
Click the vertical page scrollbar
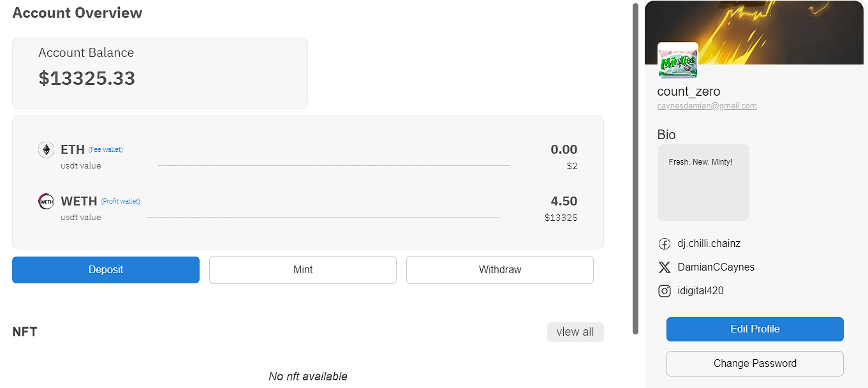[635, 168]
